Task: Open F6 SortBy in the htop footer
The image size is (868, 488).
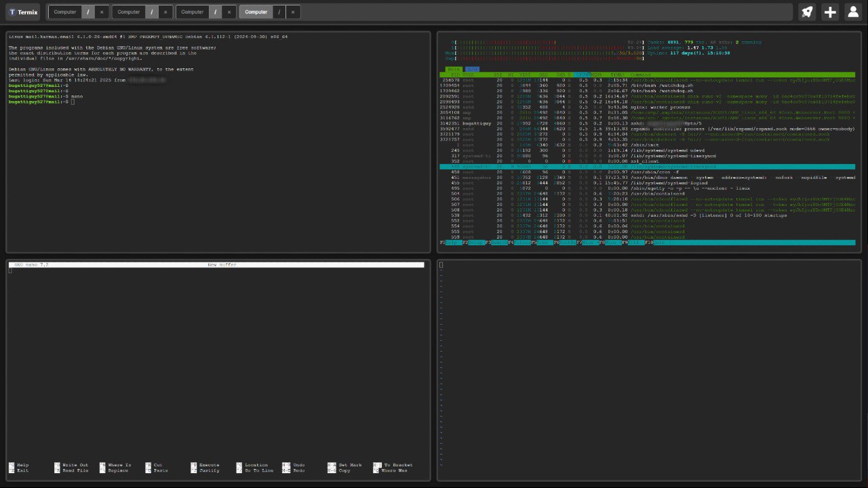Action: coord(565,242)
